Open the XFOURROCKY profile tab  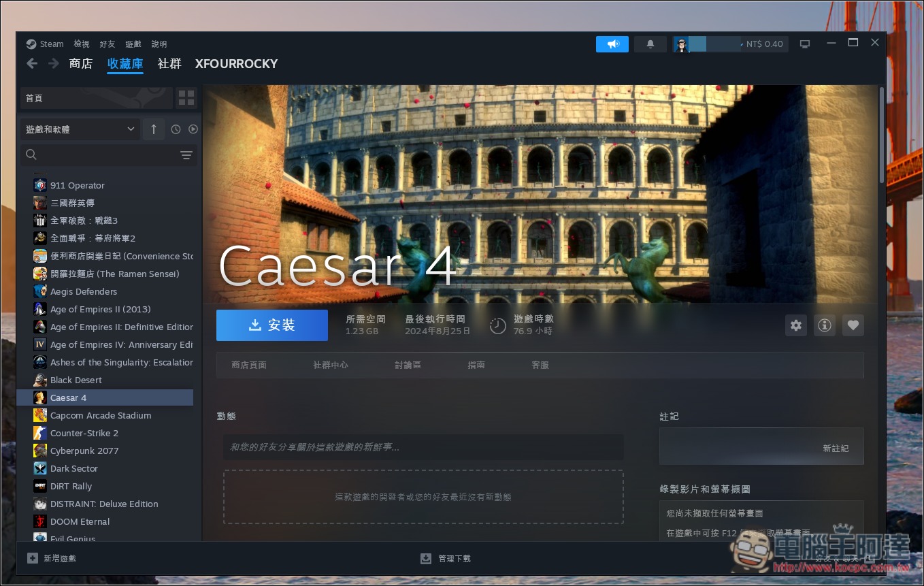click(x=237, y=64)
